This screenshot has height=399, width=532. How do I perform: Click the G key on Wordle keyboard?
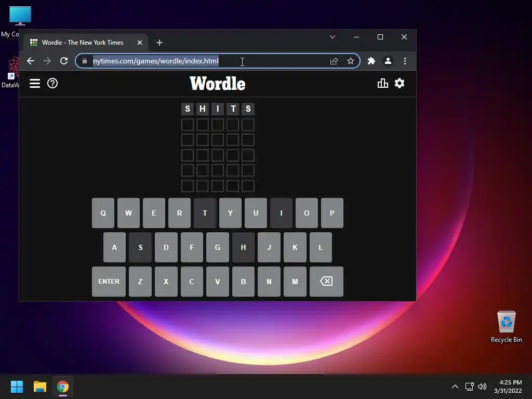tap(218, 247)
